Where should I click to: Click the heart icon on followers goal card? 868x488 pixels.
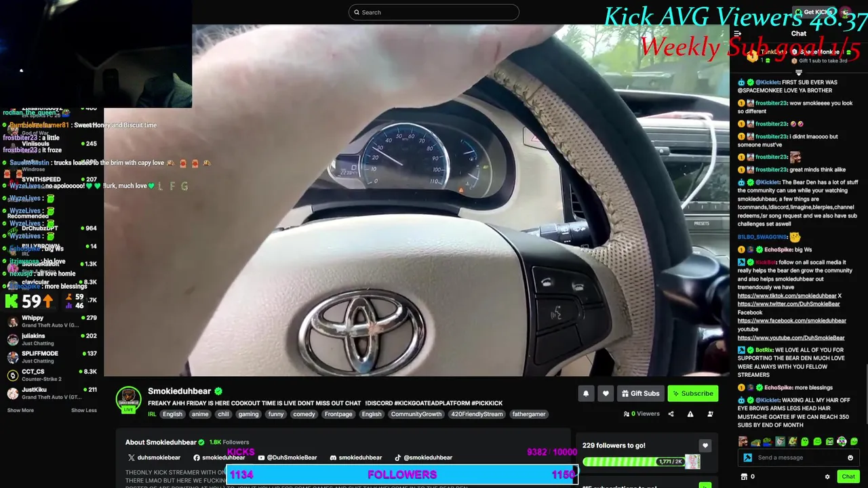click(x=705, y=445)
